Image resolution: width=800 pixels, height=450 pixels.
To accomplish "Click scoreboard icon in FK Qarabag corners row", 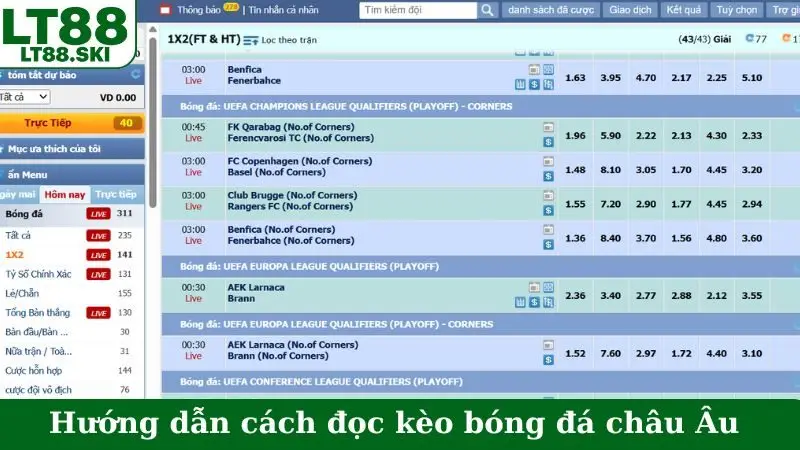I will coord(548,127).
